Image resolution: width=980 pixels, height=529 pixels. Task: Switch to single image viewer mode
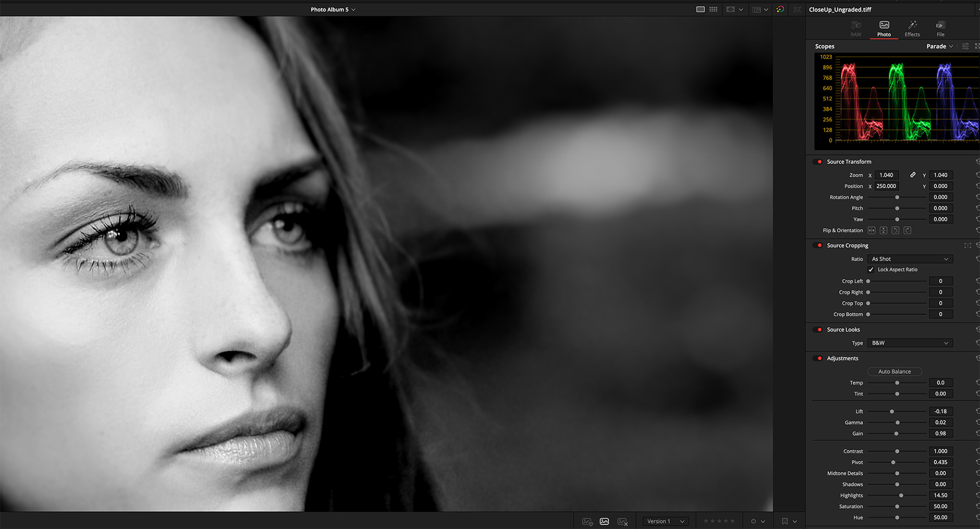700,9
